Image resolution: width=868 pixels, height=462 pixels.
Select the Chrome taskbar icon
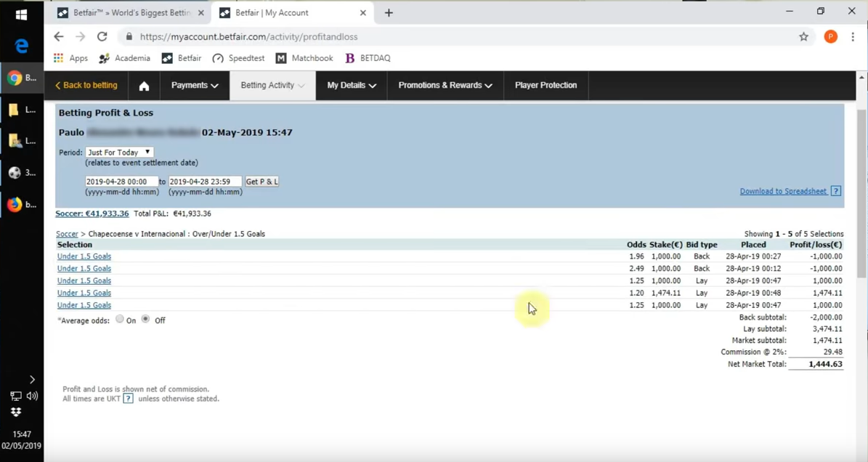pos(22,78)
